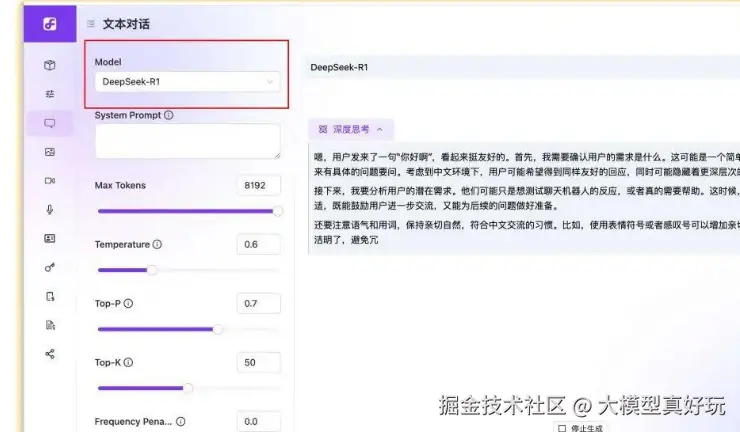Click the 停止生成 stop generation button
The height and width of the screenshot is (432, 740).
coord(580,427)
